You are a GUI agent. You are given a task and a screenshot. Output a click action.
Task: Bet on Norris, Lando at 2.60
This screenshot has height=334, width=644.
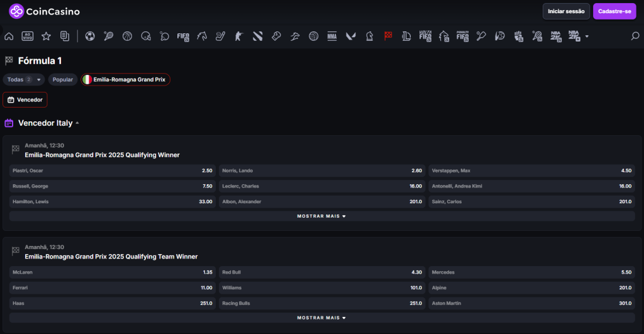[322, 170]
